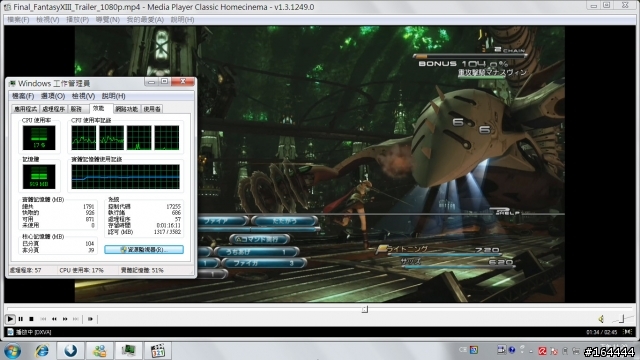Click the icon right of the time display
This screenshot has height=360, width=640.
click(627, 332)
